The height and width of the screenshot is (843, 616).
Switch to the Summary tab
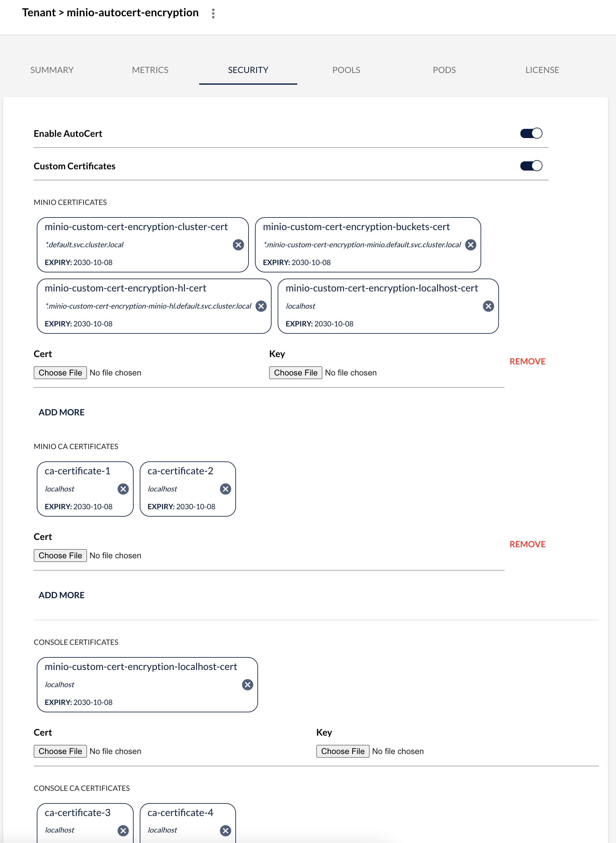point(52,70)
